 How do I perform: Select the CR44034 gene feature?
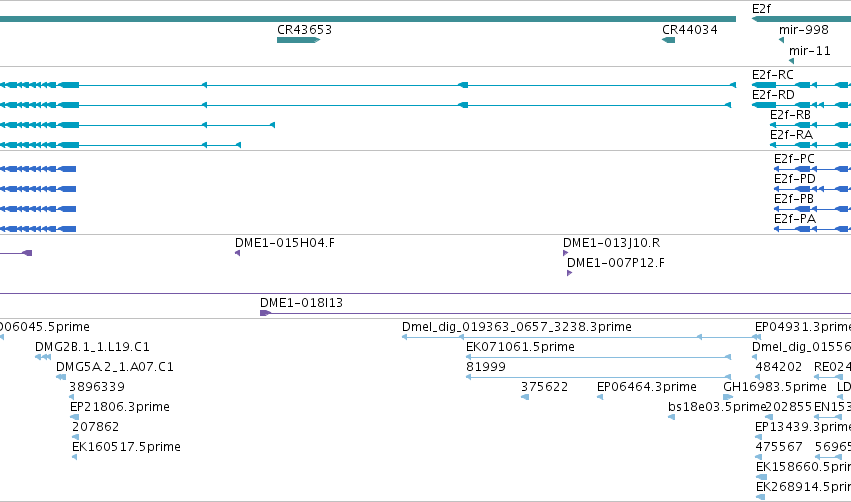pyautogui.click(x=669, y=40)
